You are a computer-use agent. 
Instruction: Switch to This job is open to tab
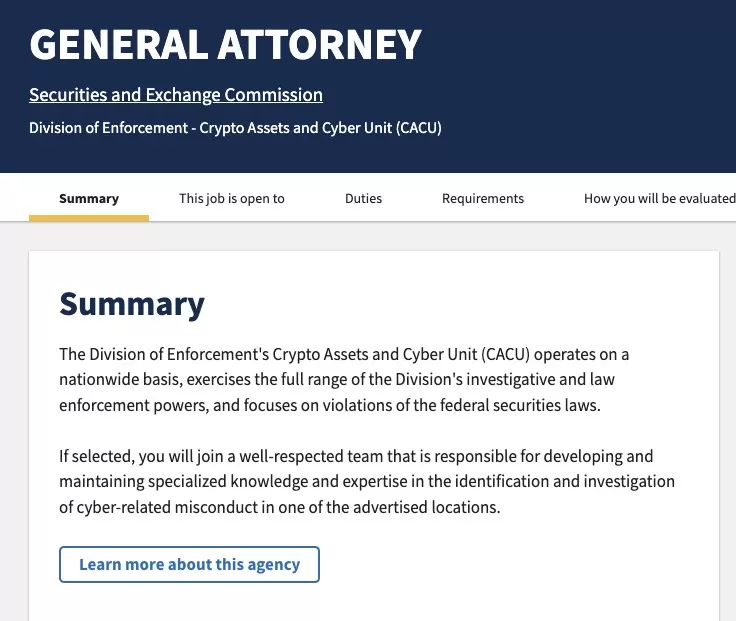click(232, 198)
